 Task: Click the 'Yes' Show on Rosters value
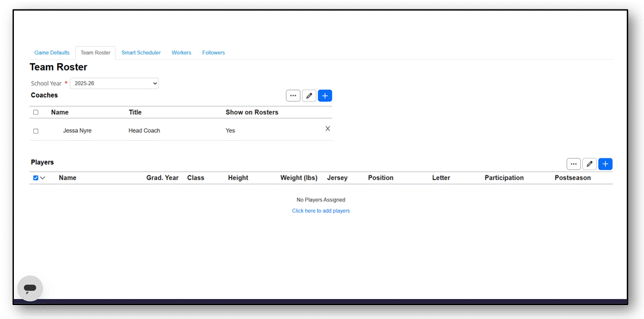click(x=230, y=131)
